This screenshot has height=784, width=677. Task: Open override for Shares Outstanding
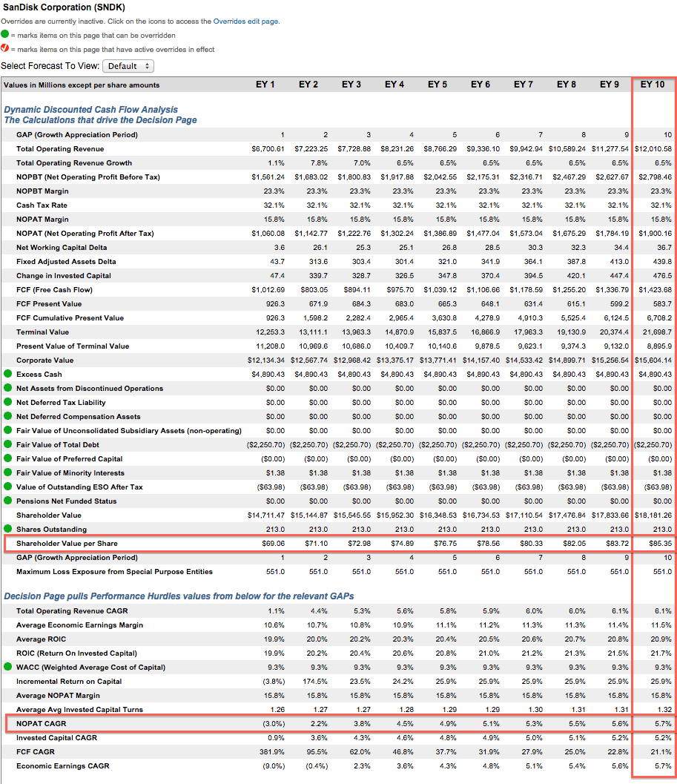(8, 529)
